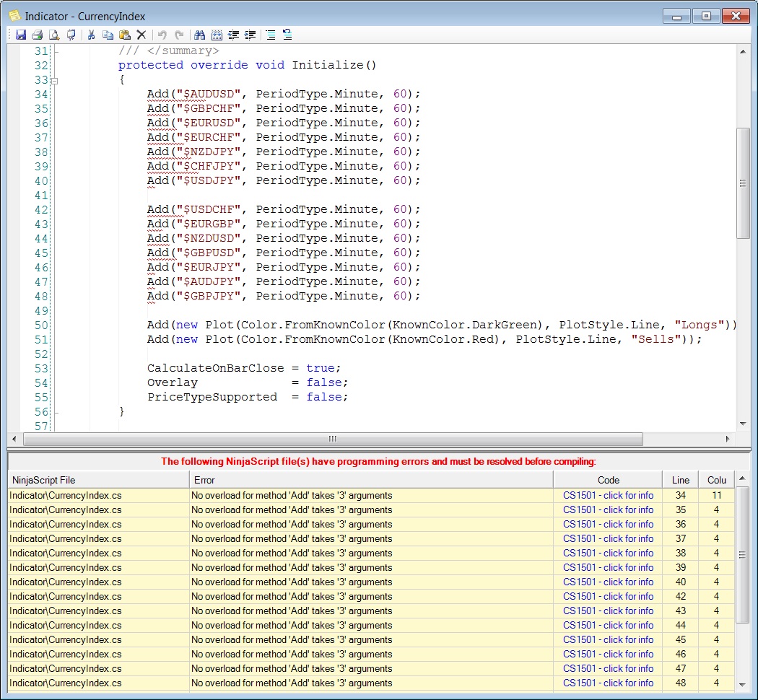Click the CalculateOnBarClose true value
Screen dimensions: 758x700
point(320,368)
